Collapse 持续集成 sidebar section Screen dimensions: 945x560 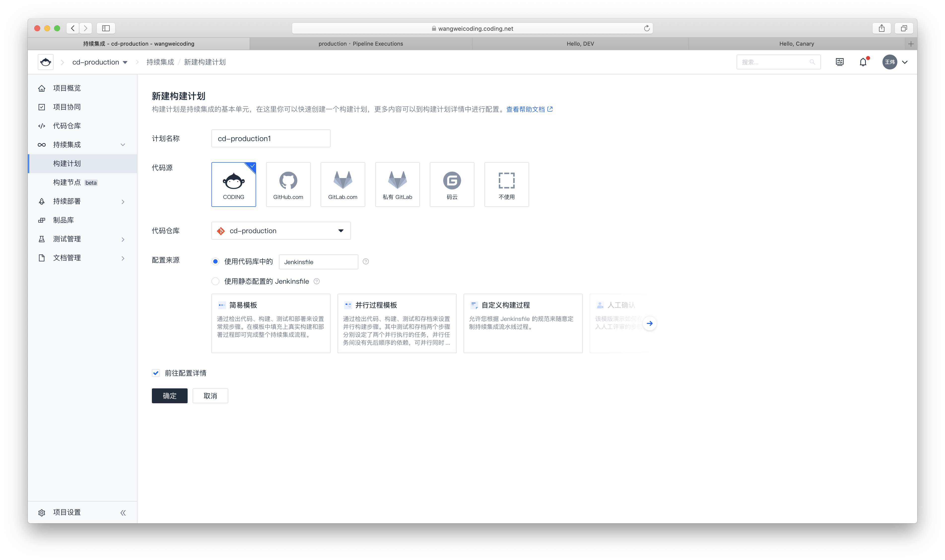pos(123,145)
